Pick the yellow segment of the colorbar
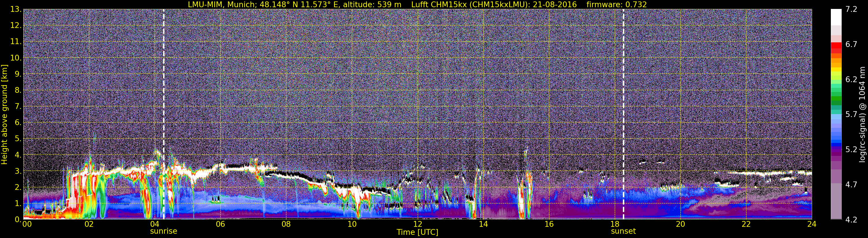 [836, 70]
